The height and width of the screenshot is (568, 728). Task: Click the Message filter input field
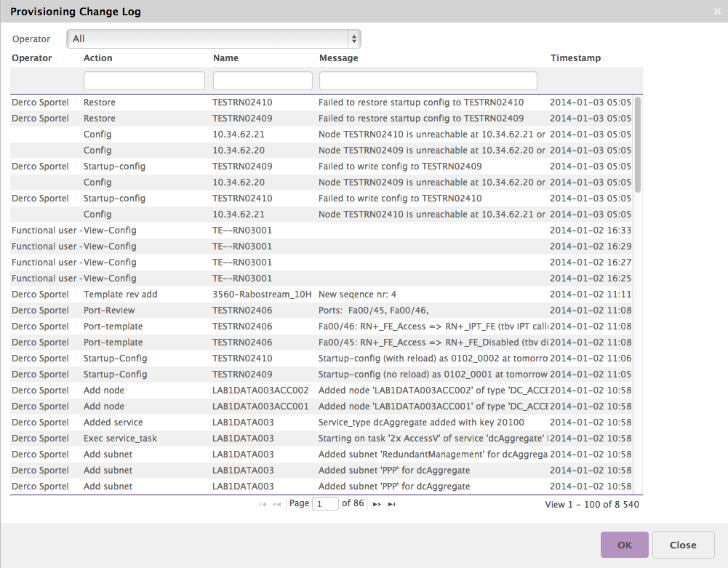click(428, 81)
